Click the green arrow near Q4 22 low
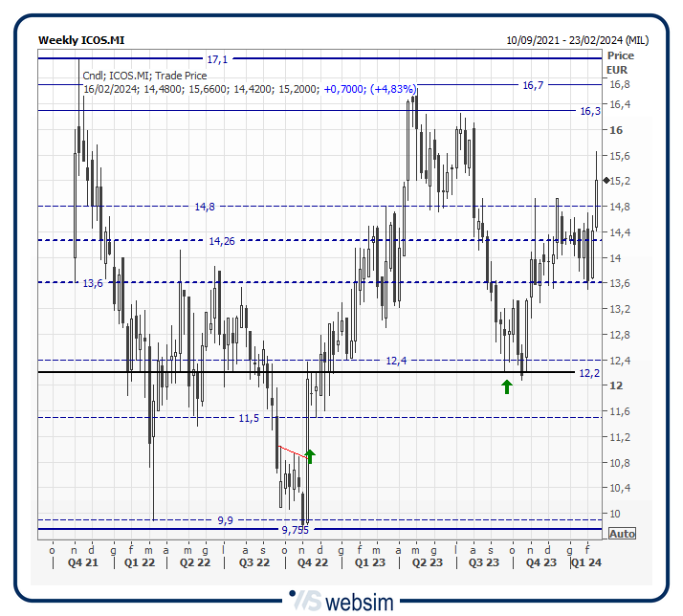 pos(309,455)
